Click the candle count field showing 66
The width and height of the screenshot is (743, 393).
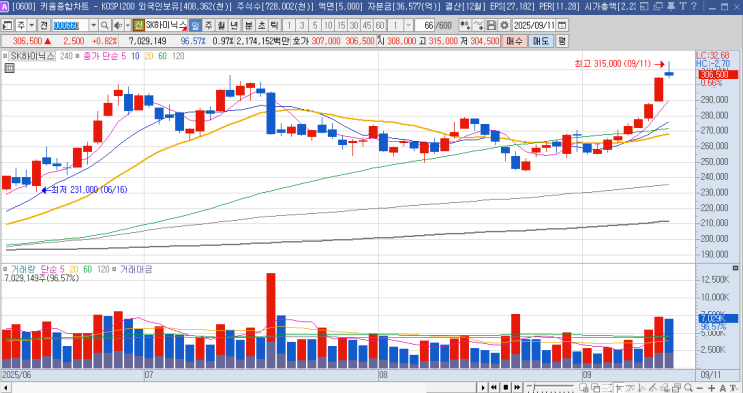click(426, 25)
